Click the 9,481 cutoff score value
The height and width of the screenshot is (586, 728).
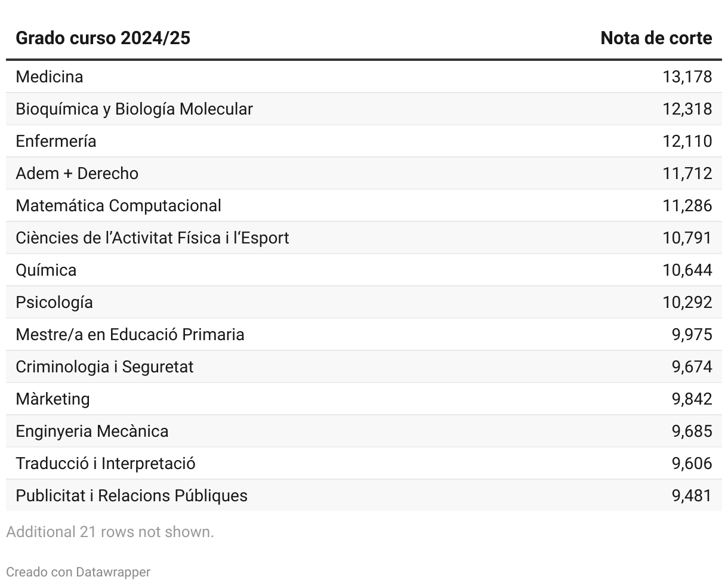(692, 495)
